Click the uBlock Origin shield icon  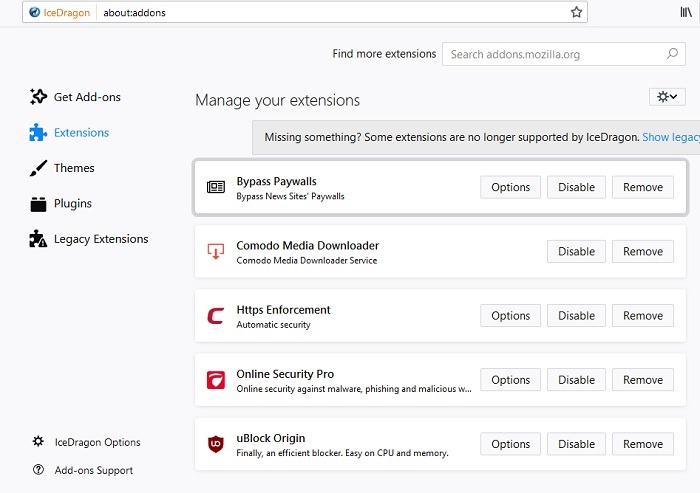pyautogui.click(x=216, y=444)
